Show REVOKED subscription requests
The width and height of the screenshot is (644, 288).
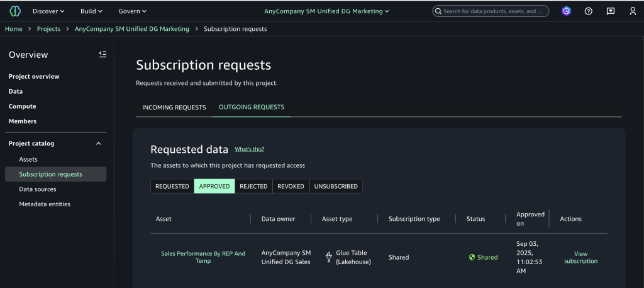pyautogui.click(x=291, y=186)
